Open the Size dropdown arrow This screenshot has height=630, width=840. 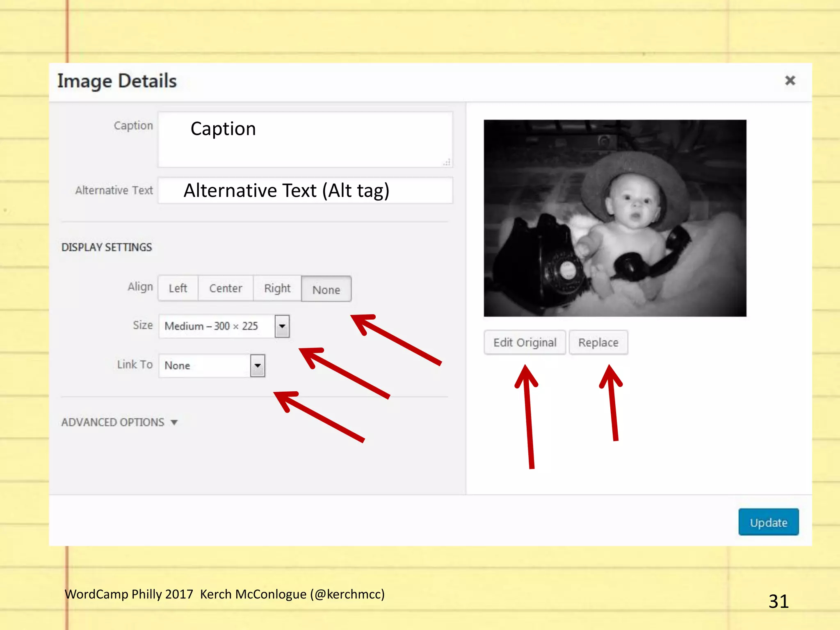[x=282, y=326]
